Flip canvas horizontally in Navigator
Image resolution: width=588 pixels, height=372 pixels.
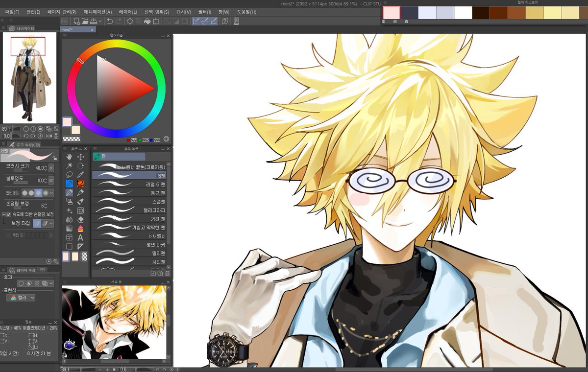coord(49,136)
